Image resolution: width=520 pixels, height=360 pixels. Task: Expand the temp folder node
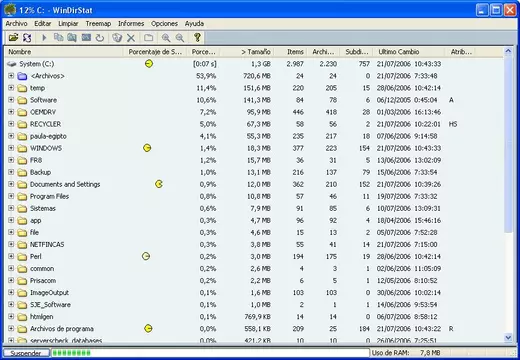pos(11,88)
